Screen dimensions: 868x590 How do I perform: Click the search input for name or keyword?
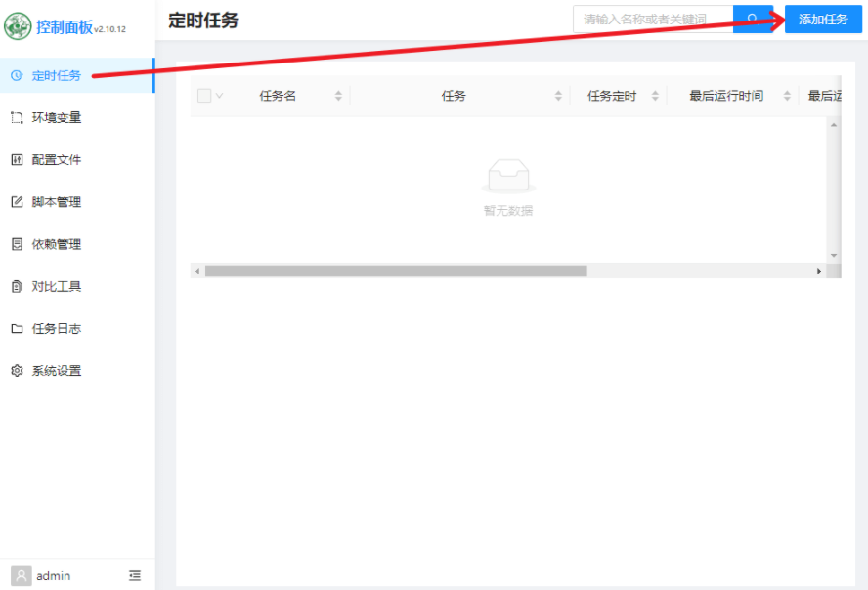click(x=653, y=20)
